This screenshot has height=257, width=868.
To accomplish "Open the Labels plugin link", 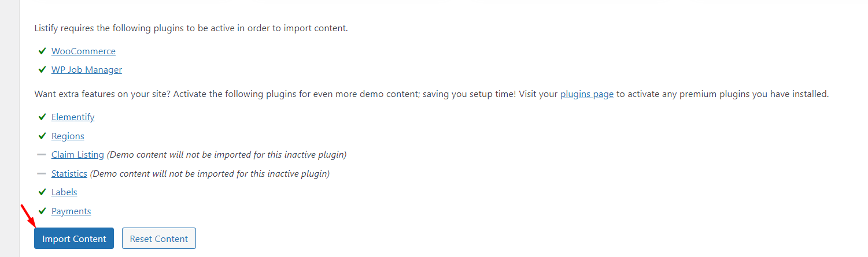I will (64, 192).
